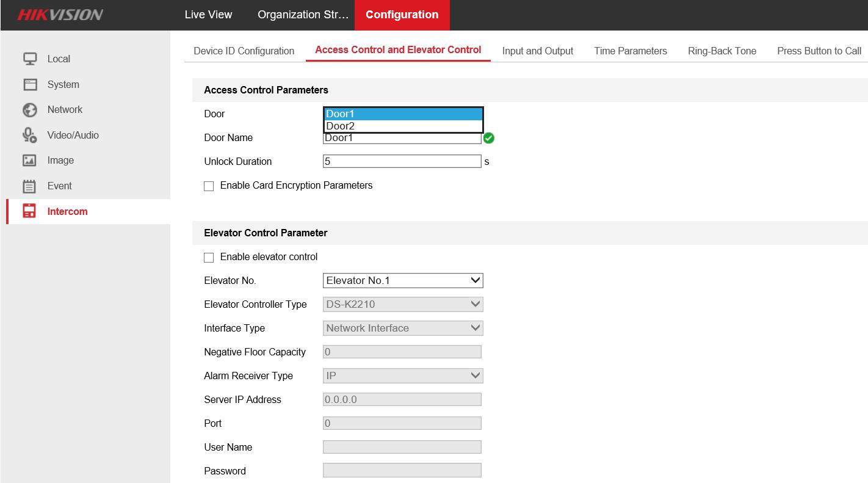Click the Hikvision logo
This screenshot has width=868, height=483.
pyautogui.click(x=60, y=15)
